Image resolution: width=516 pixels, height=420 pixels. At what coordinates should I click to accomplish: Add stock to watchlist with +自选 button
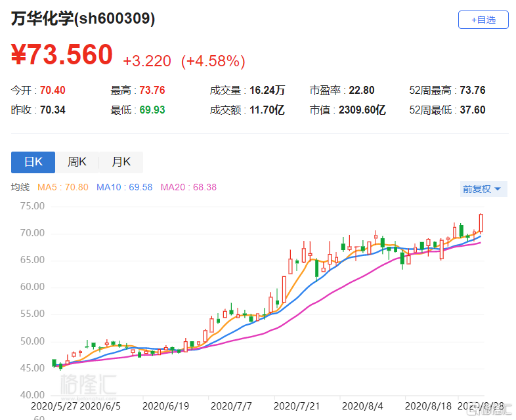[x=483, y=20]
